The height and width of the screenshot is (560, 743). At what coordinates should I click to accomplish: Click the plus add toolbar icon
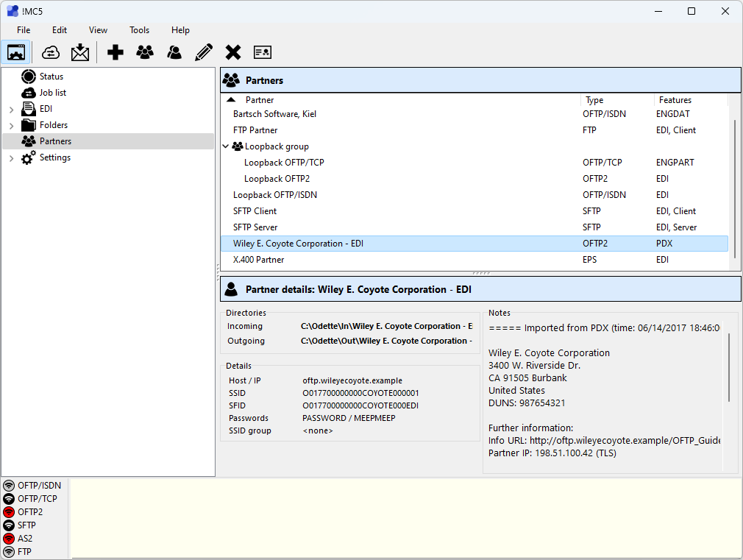coord(115,52)
